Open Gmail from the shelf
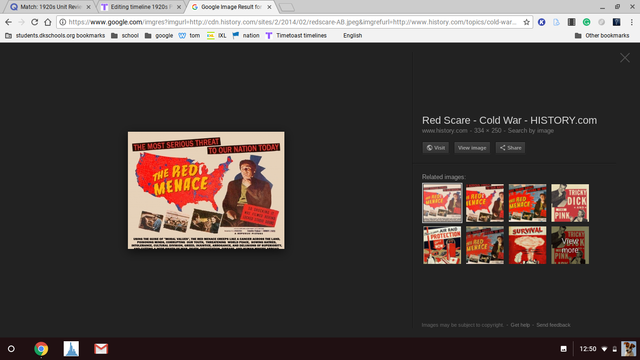This screenshot has height=360, width=640. pyautogui.click(x=101, y=349)
